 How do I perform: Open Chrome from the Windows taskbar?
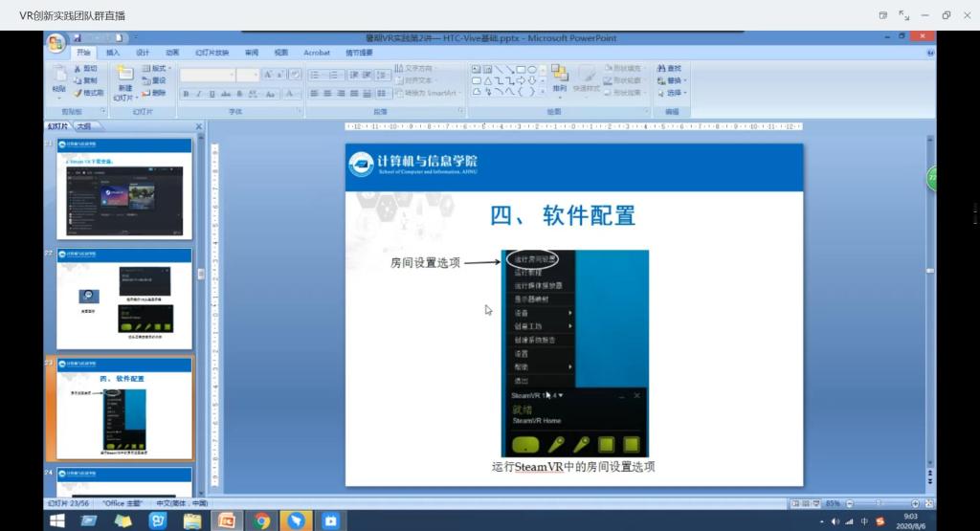tap(261, 521)
